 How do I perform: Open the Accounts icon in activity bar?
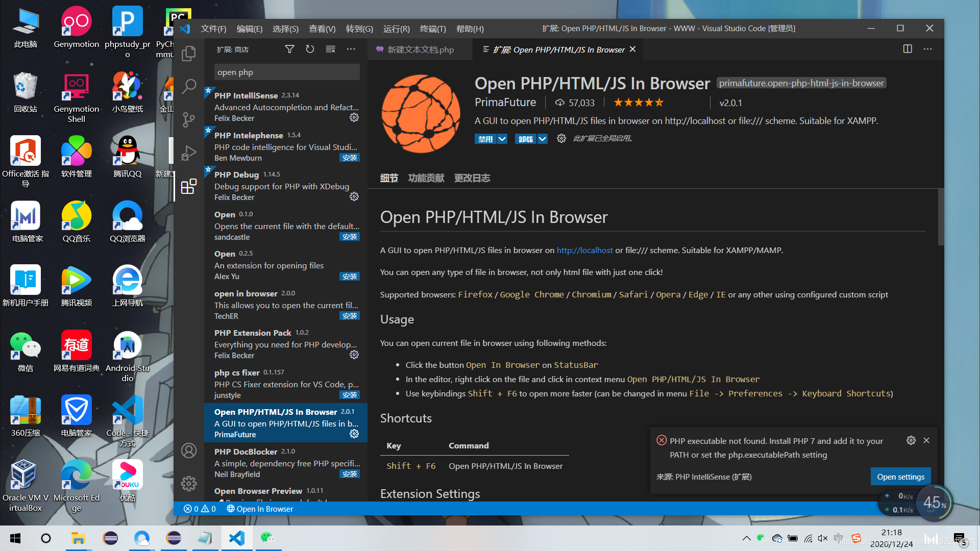point(189,450)
